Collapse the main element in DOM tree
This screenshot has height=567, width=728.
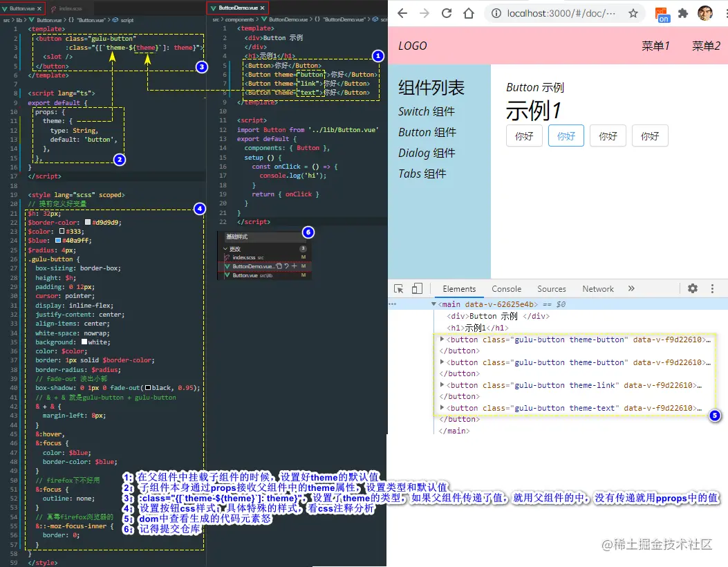(433, 304)
